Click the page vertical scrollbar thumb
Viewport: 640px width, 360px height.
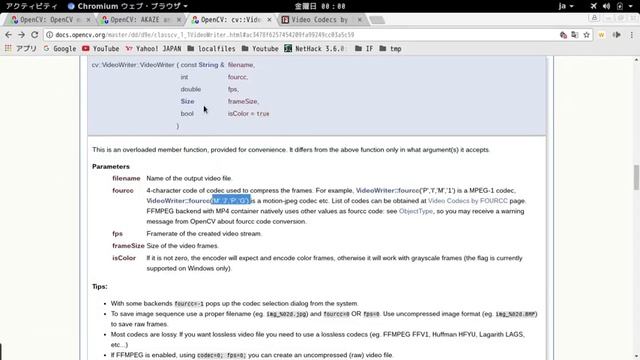pyautogui.click(x=636, y=178)
